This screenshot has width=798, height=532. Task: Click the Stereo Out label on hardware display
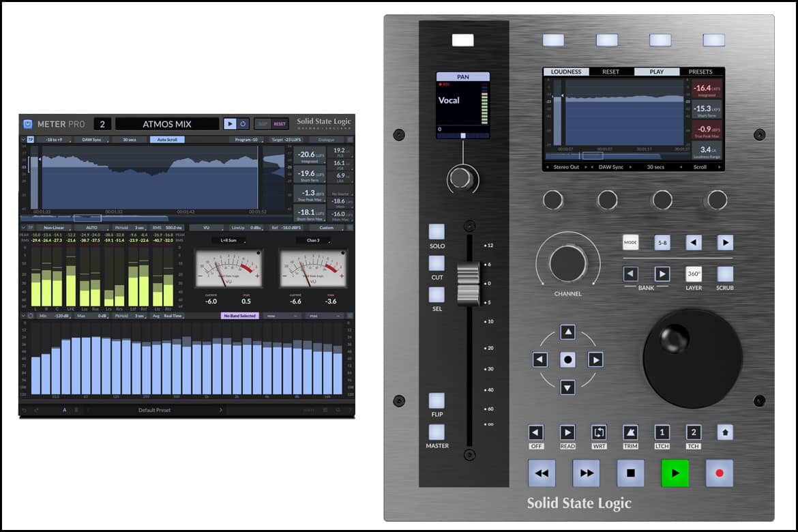pos(566,167)
